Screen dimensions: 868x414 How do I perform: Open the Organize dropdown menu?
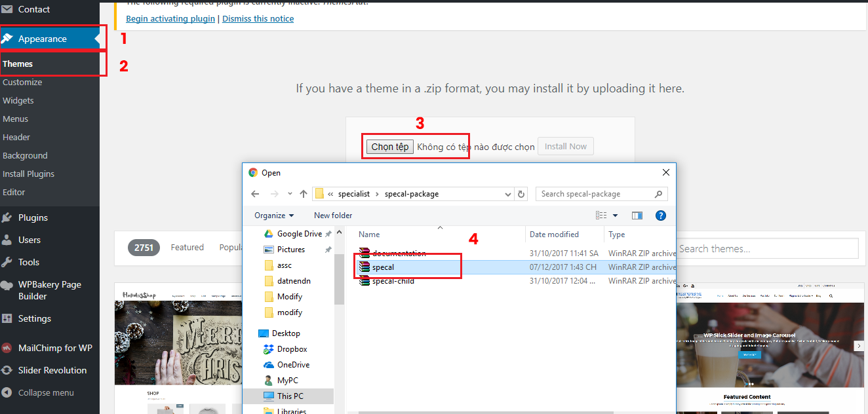pos(274,216)
